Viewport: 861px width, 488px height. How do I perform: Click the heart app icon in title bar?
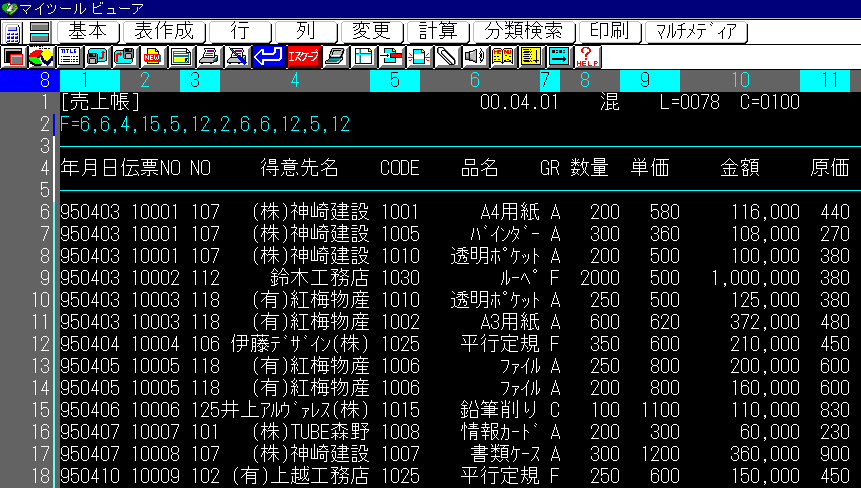(x=9, y=9)
